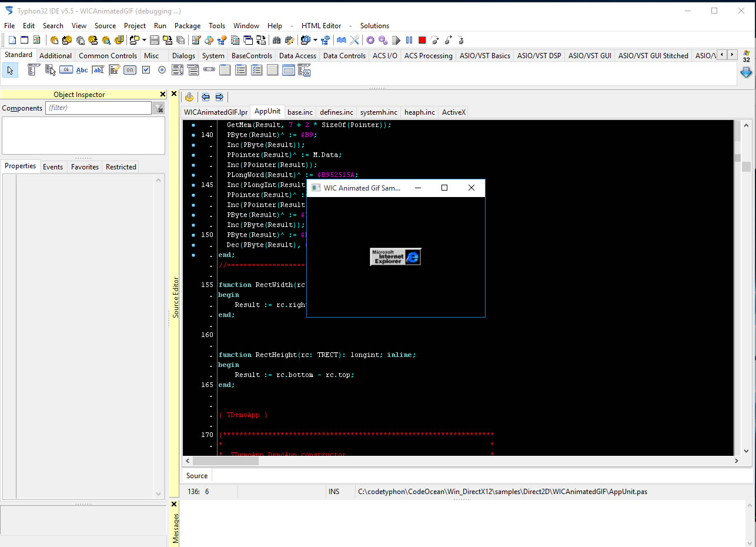The width and height of the screenshot is (756, 547).
Task: Select the arrow pointer selection tool
Action: click(10, 71)
